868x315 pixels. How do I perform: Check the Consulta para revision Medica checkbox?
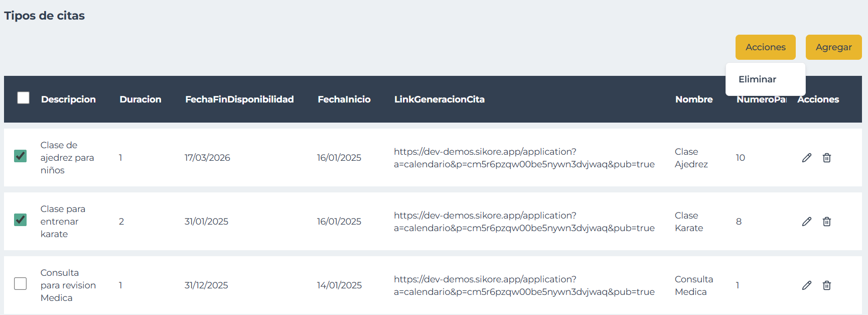21,284
